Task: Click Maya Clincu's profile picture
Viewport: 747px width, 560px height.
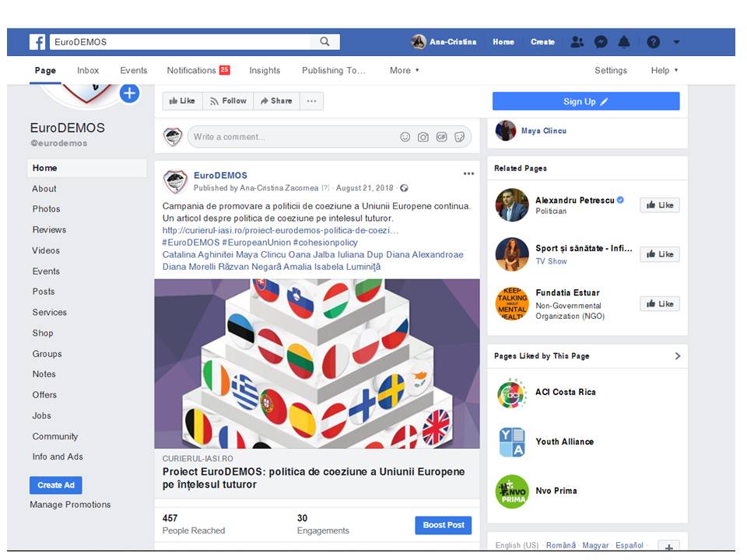Action: tap(506, 131)
